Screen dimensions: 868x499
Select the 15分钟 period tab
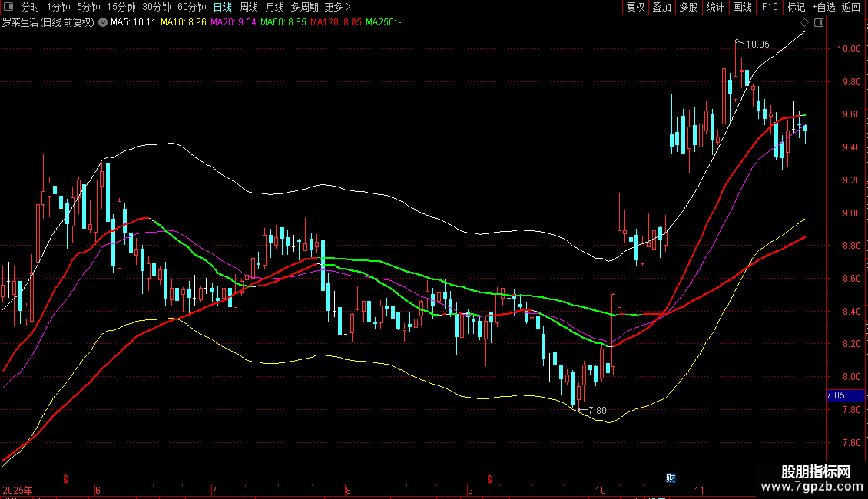[x=121, y=7]
